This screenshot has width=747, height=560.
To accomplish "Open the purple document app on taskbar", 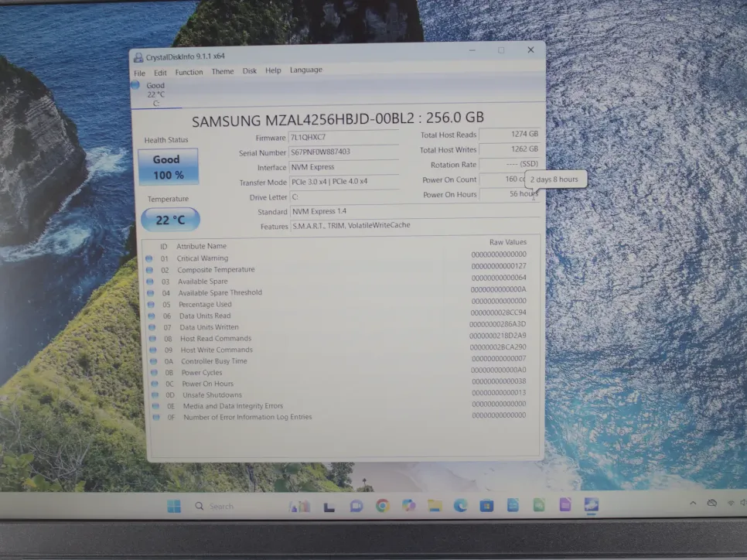I will click(x=565, y=505).
